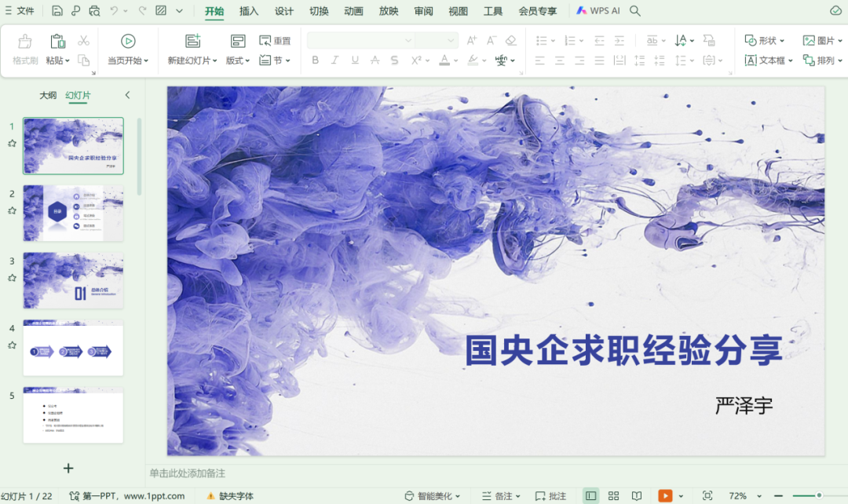The image size is (848, 504).
Task: Toggle underline formatting
Action: 355,60
